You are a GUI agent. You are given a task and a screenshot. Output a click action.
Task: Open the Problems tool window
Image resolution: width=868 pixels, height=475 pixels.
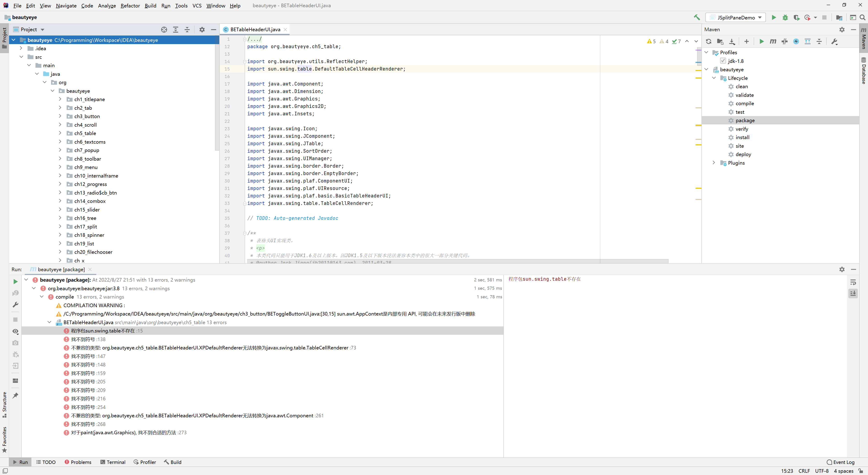[78, 462]
